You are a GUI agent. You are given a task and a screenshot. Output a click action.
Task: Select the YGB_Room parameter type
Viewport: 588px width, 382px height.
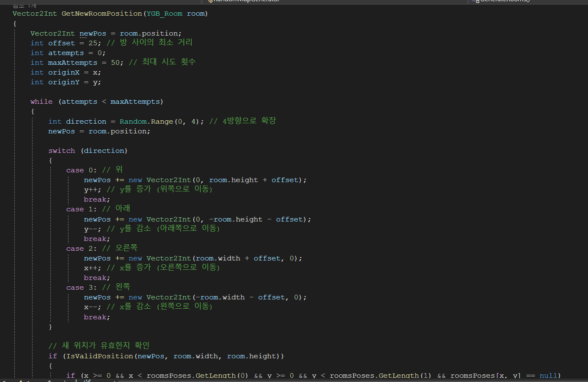click(x=165, y=14)
